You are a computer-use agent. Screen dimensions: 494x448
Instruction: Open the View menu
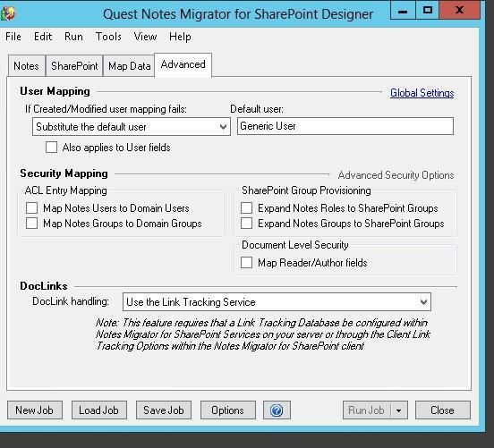[145, 37]
